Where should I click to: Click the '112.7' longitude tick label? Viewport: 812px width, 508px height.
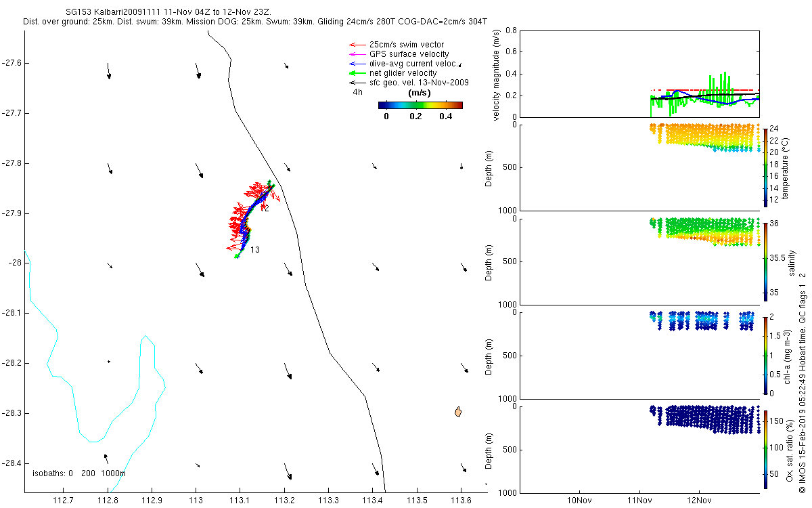(63, 501)
